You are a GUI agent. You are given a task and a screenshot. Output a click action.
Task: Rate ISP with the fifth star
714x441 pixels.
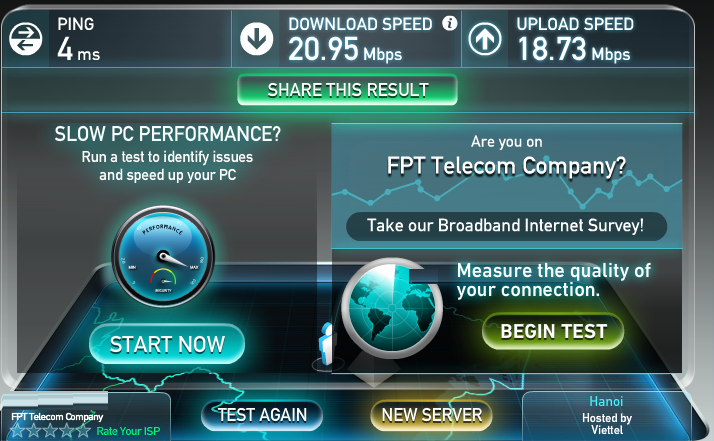(x=83, y=431)
